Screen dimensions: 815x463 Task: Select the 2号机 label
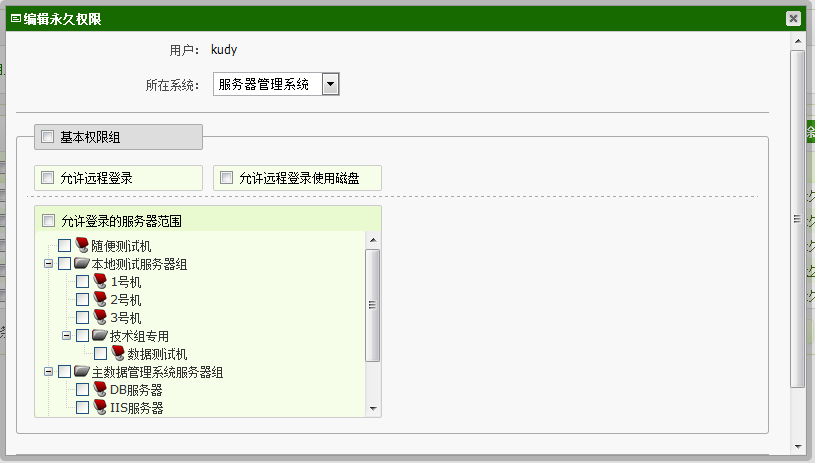(125, 300)
